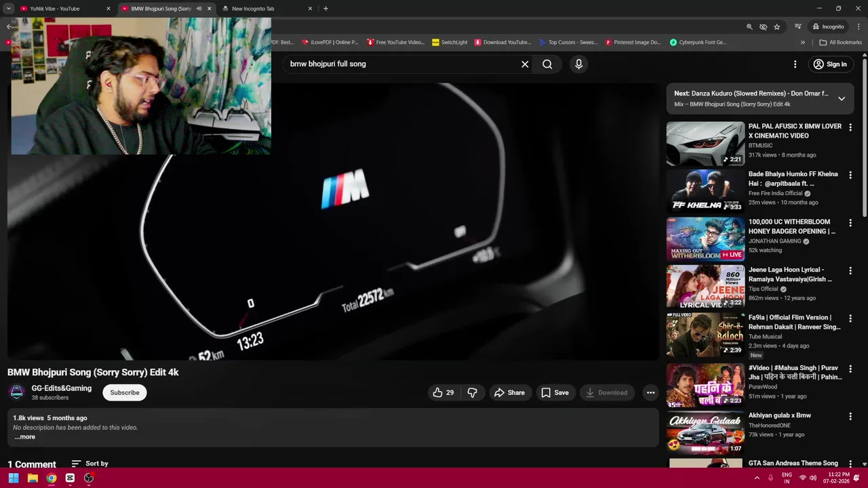The height and width of the screenshot is (488, 868).
Task: Open Top Cursors - Sweez bookmark
Action: (568, 42)
